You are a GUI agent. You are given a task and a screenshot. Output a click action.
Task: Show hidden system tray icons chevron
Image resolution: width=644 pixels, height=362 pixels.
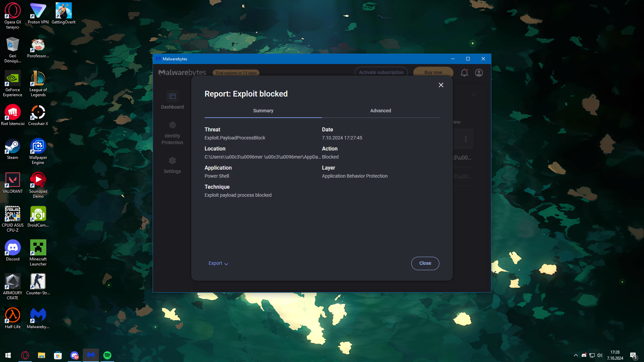pos(576,355)
